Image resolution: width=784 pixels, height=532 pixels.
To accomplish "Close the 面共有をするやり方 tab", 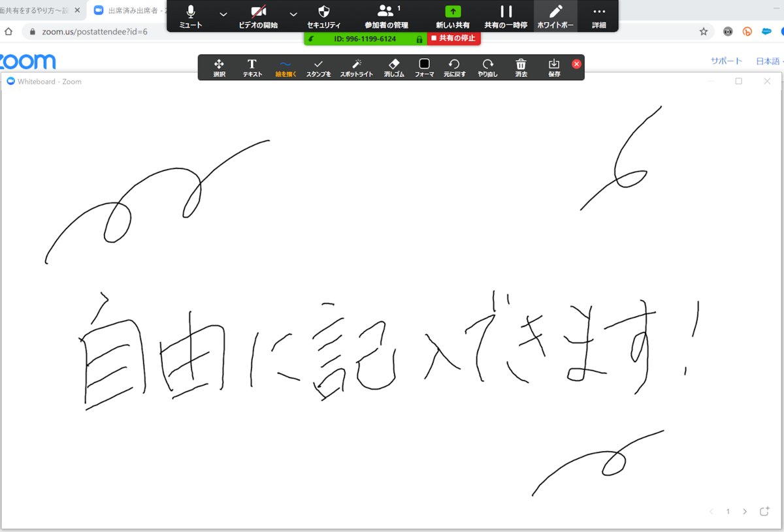I will pos(78,10).
